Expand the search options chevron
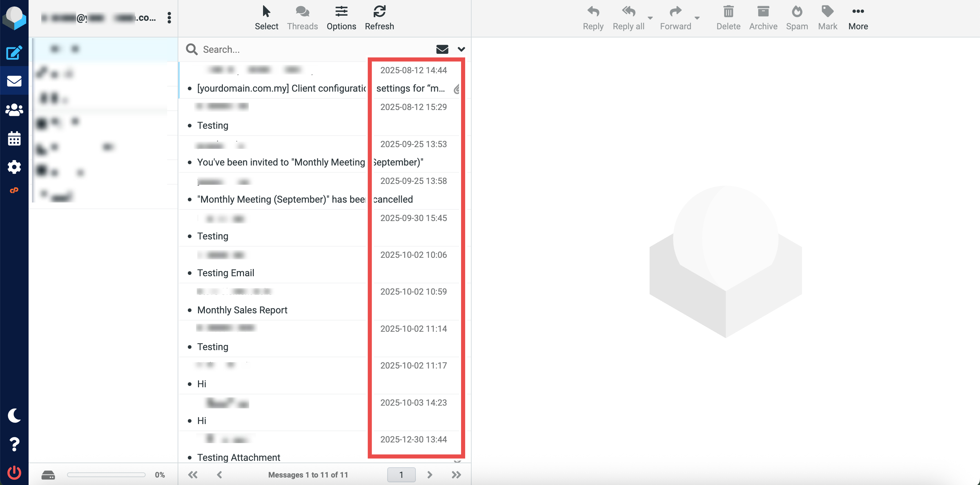Viewport: 980px width, 485px height. tap(461, 49)
